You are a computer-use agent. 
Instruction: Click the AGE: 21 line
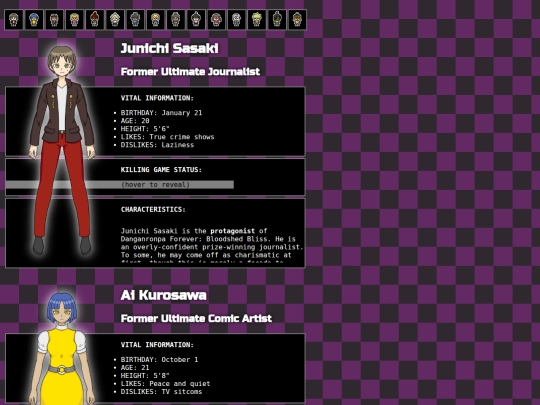[x=135, y=368]
